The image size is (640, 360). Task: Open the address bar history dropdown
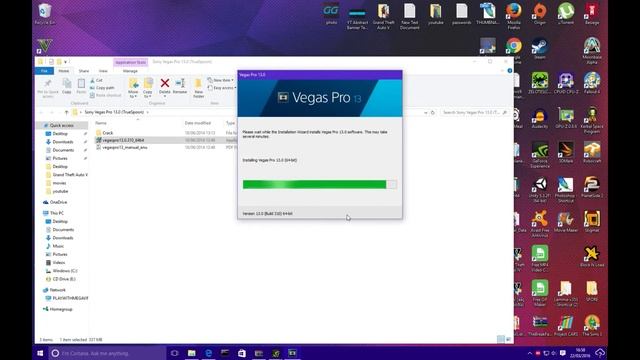426,112
